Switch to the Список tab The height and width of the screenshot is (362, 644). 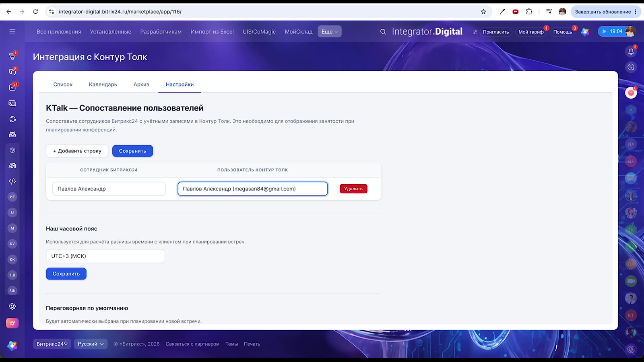point(63,84)
